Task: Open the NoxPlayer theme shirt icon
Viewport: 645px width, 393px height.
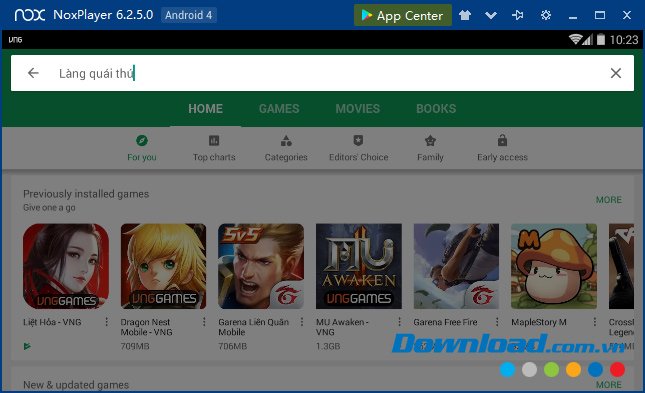Action: pos(465,16)
